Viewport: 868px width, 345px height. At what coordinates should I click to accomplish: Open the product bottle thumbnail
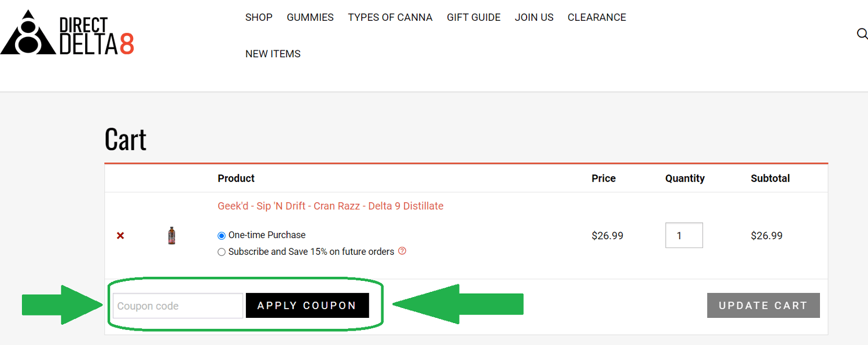pyautogui.click(x=171, y=236)
